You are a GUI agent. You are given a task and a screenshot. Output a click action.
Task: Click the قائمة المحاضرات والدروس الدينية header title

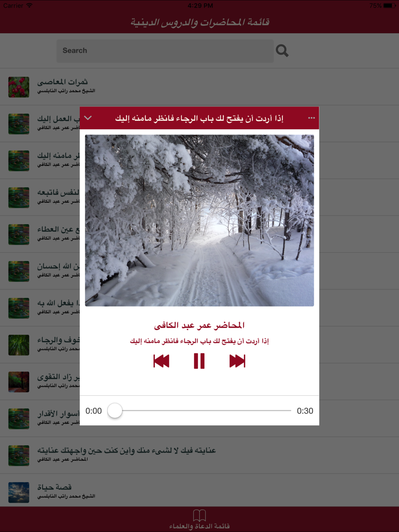tap(199, 22)
